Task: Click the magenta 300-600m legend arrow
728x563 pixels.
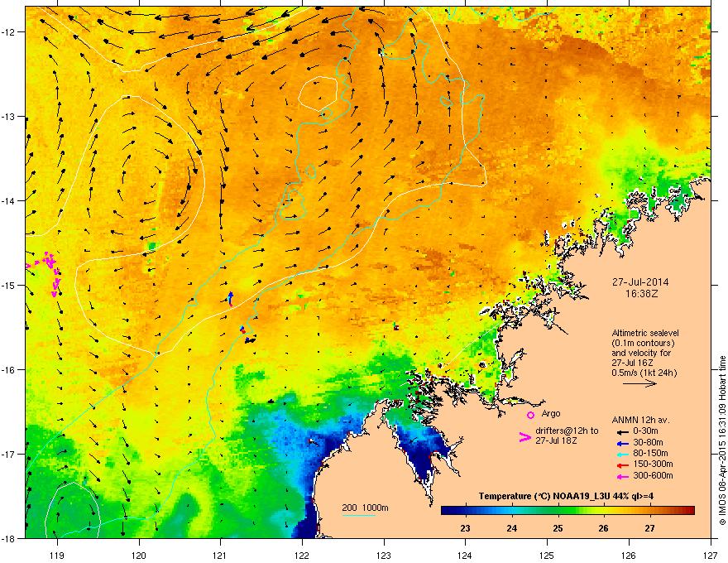Action: coord(623,476)
